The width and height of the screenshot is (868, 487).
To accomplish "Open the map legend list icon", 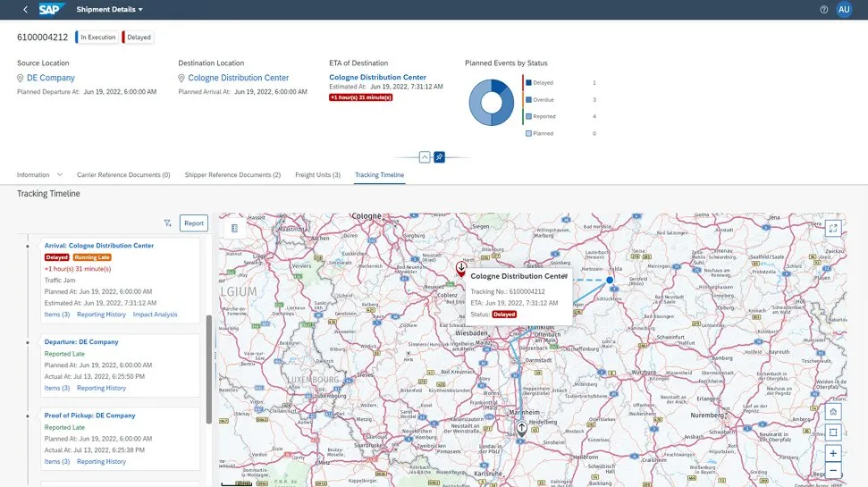I will coord(234,228).
